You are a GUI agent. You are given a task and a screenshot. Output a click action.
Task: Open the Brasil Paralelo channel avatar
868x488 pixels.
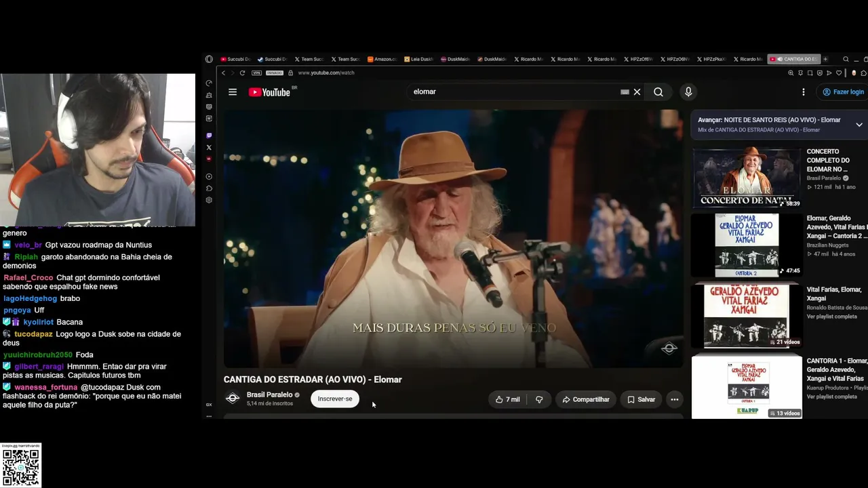[233, 399]
